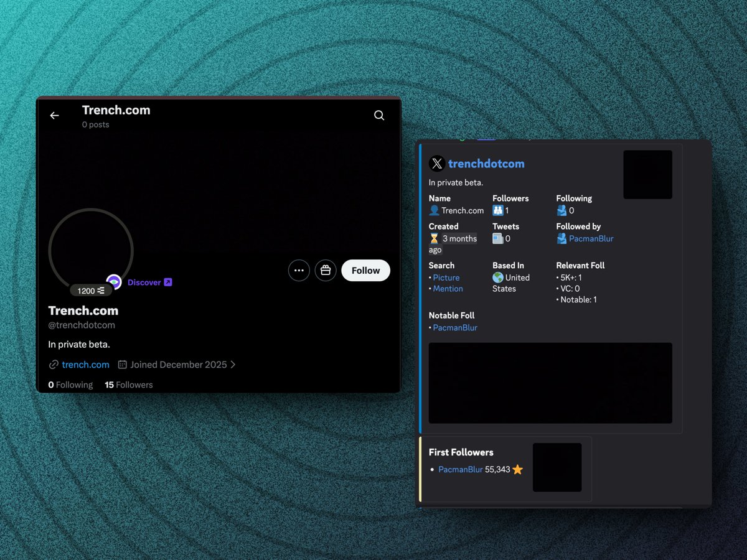
Task: Click the link chain icon before trench.com
Action: pos(54,365)
